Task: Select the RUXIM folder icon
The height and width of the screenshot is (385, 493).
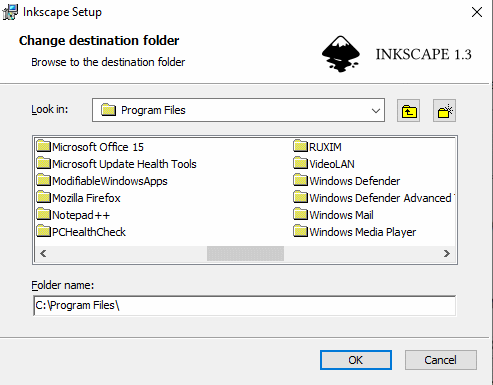Action: coord(300,146)
